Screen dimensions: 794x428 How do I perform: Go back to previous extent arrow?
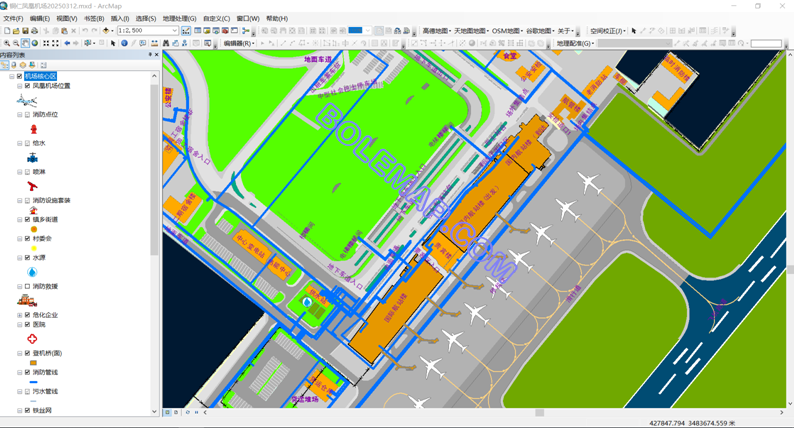pyautogui.click(x=67, y=44)
